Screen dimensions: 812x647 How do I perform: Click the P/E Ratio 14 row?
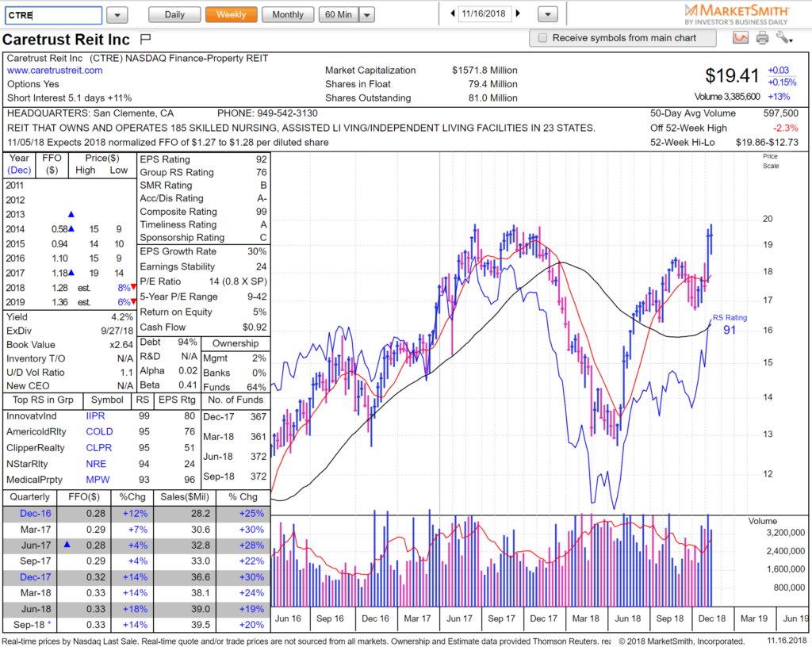(204, 281)
